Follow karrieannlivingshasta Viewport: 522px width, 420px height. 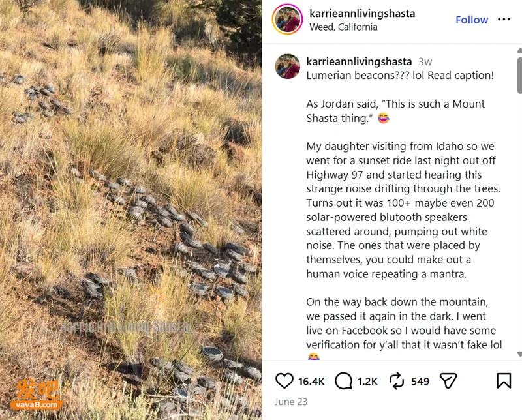(472, 20)
